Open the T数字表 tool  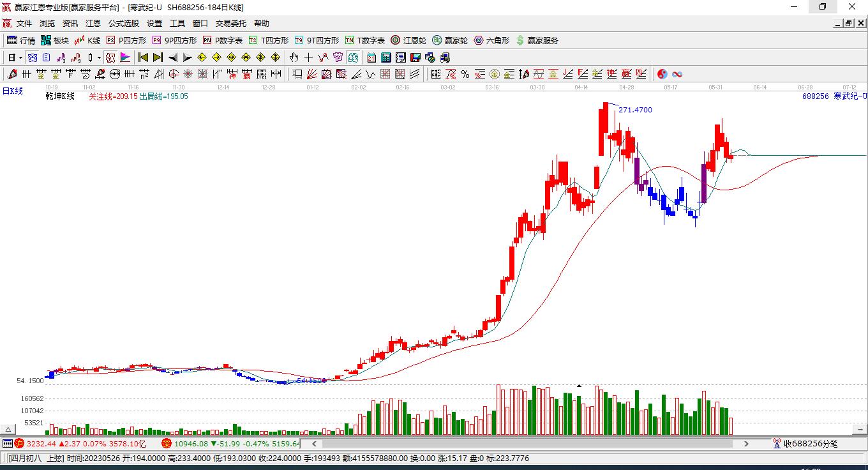[x=365, y=40]
